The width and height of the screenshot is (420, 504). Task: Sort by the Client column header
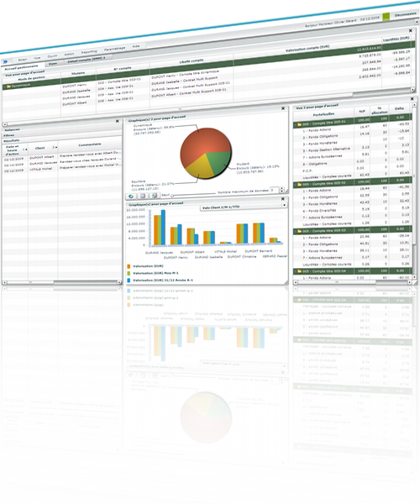coord(40,148)
